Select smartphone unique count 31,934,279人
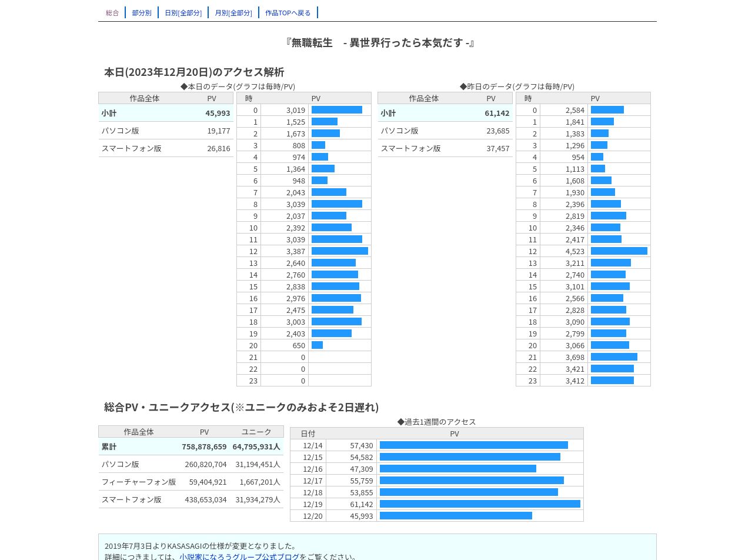The width and height of the screenshot is (755, 560). click(x=258, y=499)
